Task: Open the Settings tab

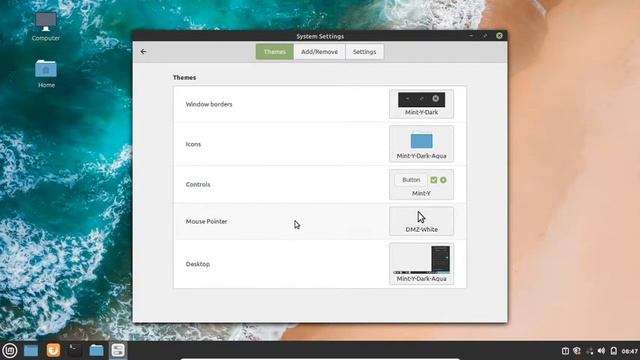Action: click(x=364, y=52)
